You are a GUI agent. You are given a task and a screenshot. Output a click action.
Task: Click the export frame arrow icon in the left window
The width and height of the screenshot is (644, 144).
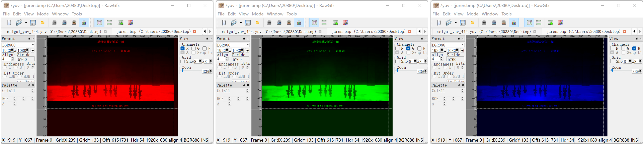[x=131, y=23]
